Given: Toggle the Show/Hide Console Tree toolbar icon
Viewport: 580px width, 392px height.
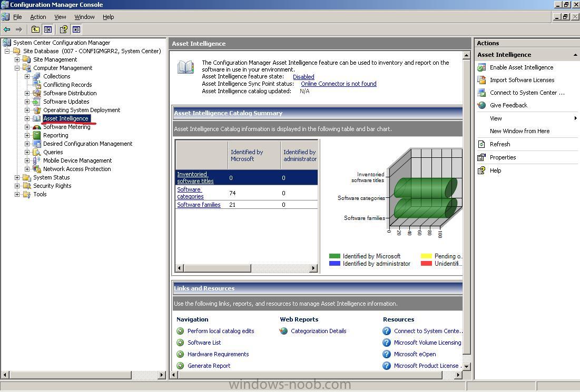Looking at the screenshot, I should click(x=48, y=29).
